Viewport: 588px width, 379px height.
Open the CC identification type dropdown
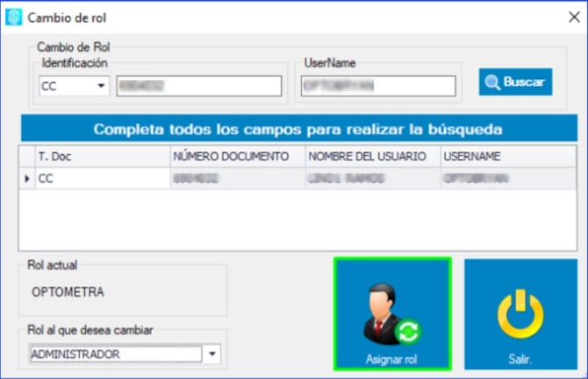coord(75,86)
